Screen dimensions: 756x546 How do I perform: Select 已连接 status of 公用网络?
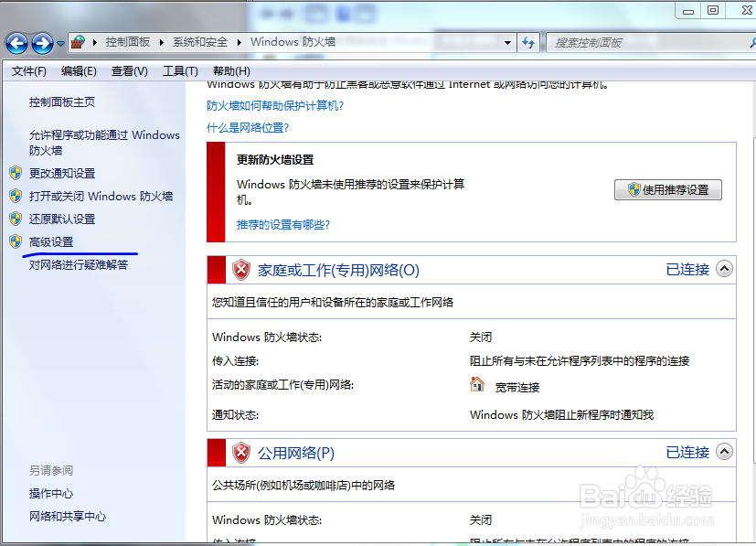(687, 453)
